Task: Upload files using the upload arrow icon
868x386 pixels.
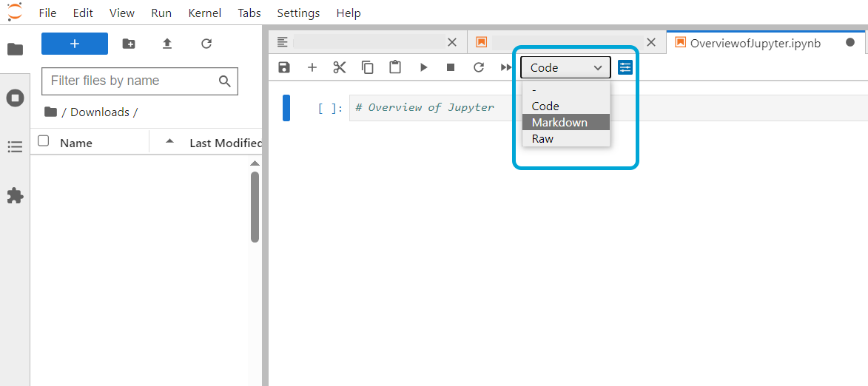Action: pos(167,44)
